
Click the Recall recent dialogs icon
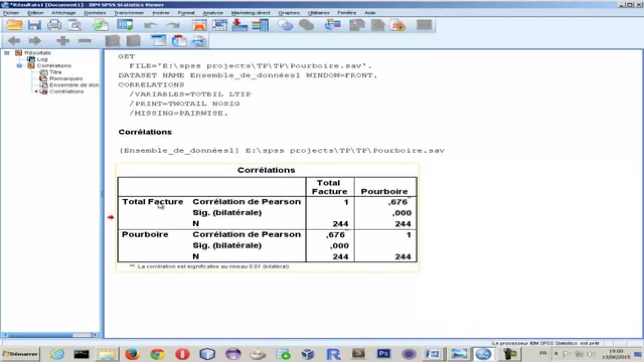pyautogui.click(x=125, y=25)
